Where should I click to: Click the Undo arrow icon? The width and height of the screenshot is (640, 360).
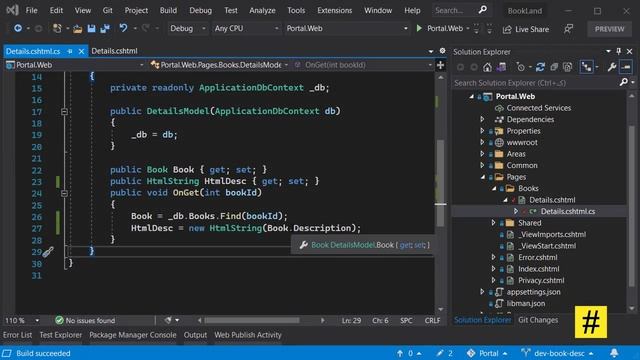[x=123, y=28]
